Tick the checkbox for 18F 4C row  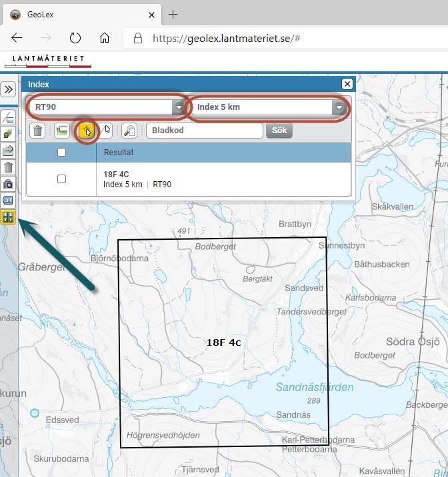62,179
